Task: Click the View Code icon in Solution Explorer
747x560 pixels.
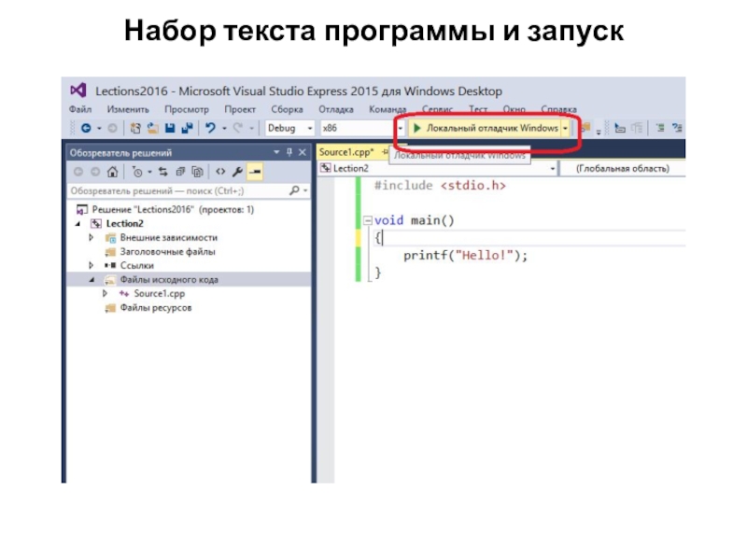Action: coord(220,172)
